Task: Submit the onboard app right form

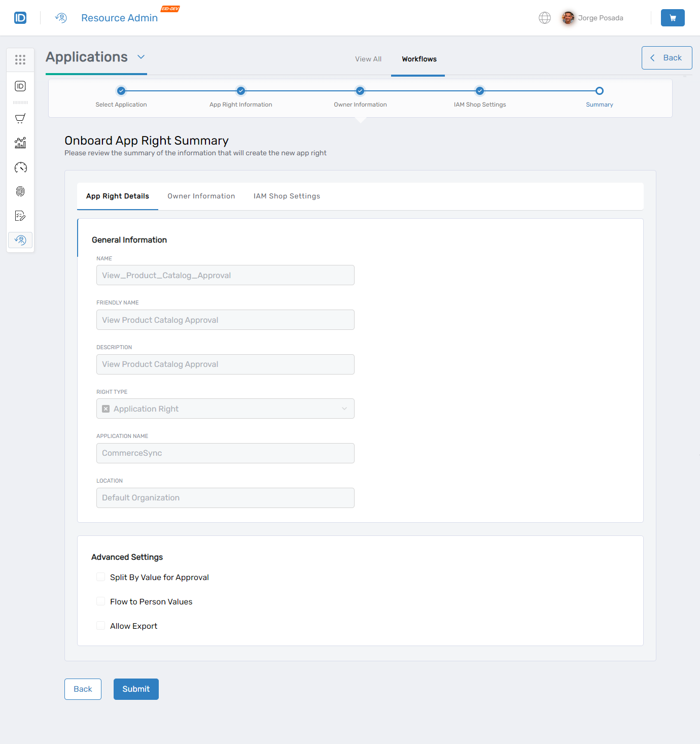Action: click(136, 689)
